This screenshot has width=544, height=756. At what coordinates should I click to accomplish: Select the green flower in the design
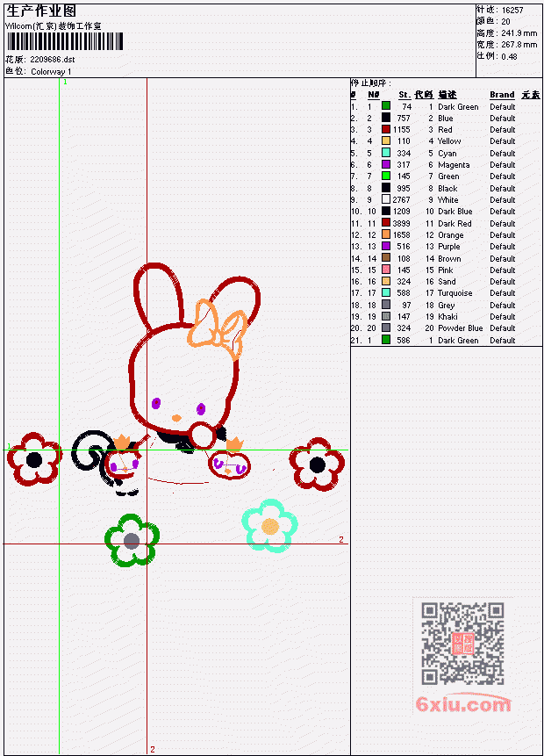tap(132, 540)
